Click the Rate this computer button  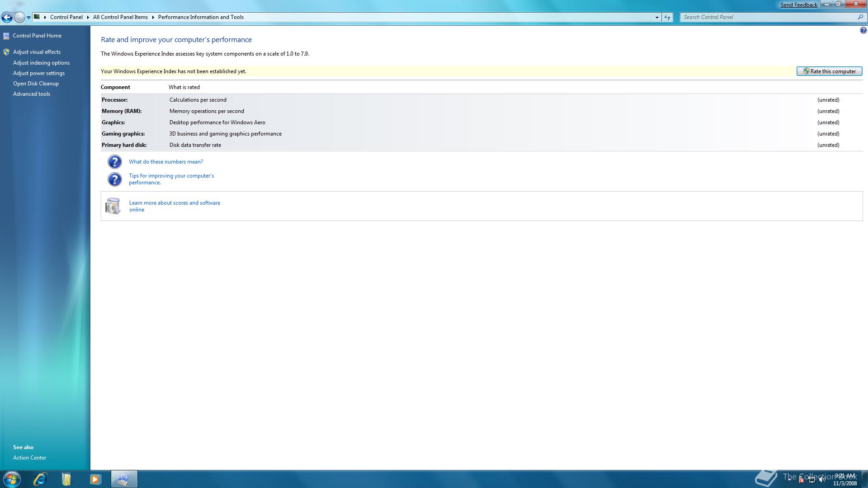pyautogui.click(x=829, y=71)
